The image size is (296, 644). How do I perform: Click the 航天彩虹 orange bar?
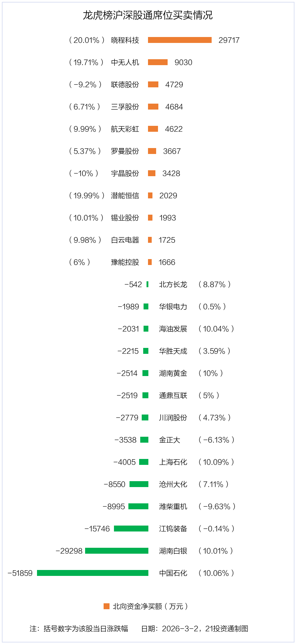tap(153, 129)
